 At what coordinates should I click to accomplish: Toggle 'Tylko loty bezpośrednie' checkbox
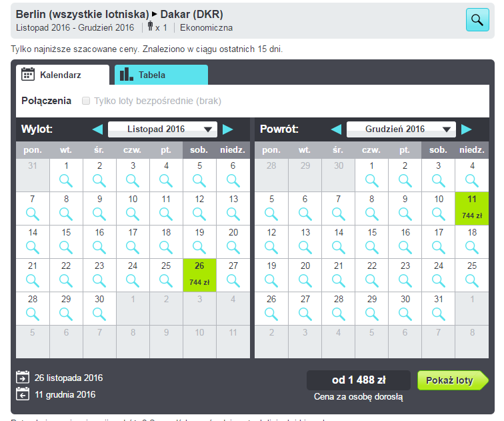coord(86,101)
